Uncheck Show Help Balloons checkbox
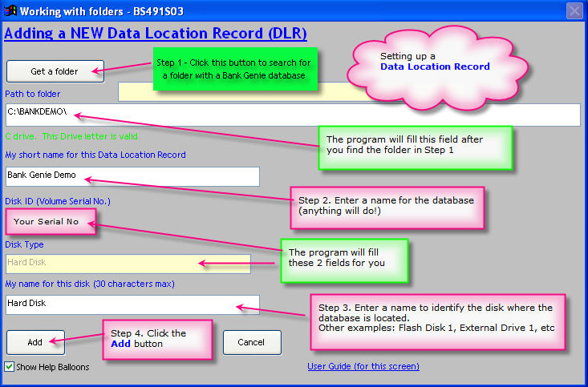 click(x=10, y=367)
